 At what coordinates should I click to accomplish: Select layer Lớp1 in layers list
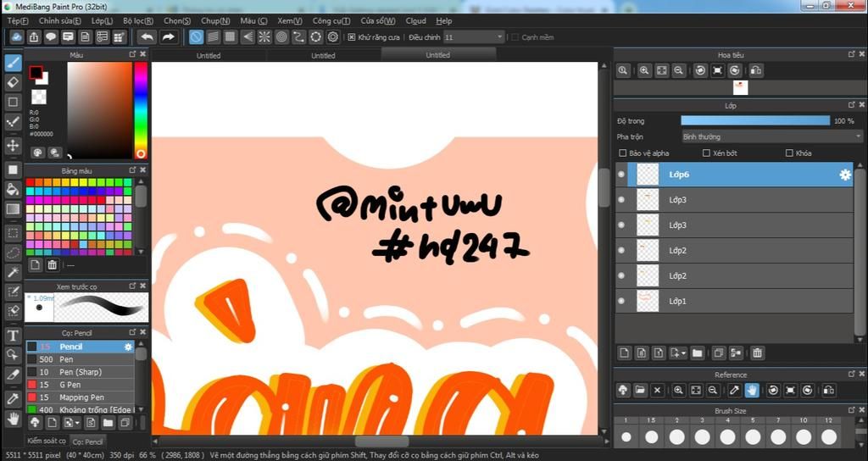734,301
